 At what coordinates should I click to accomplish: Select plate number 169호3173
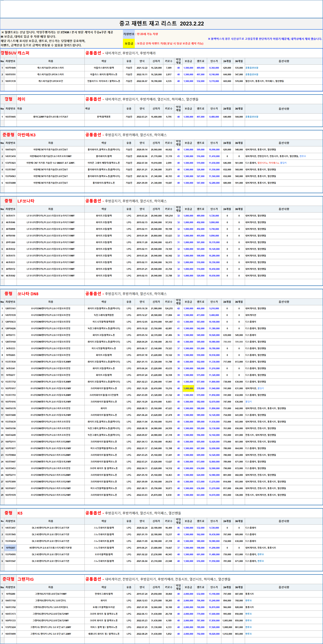tap(10, 614)
